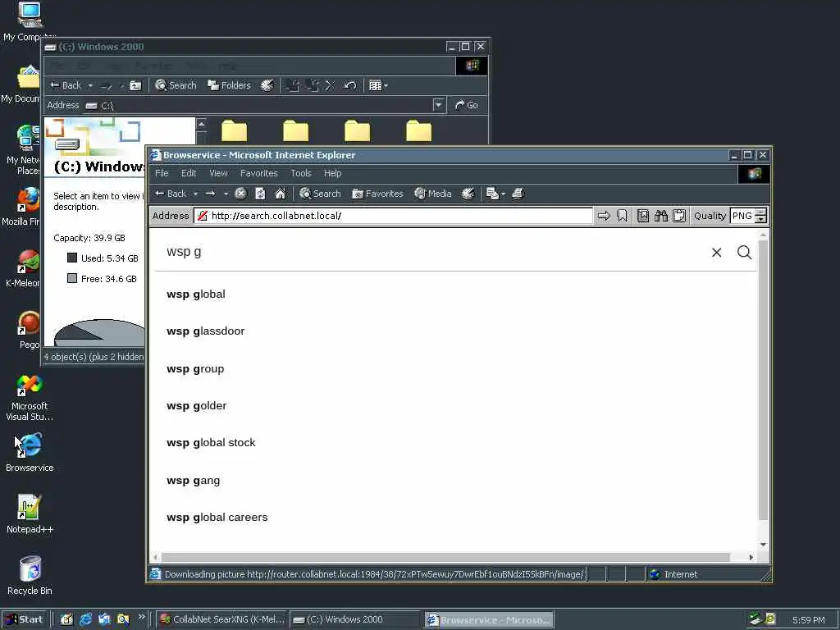Select suggestion "wsp glassdoor"
This screenshot has width=840, height=630.
[x=205, y=331]
